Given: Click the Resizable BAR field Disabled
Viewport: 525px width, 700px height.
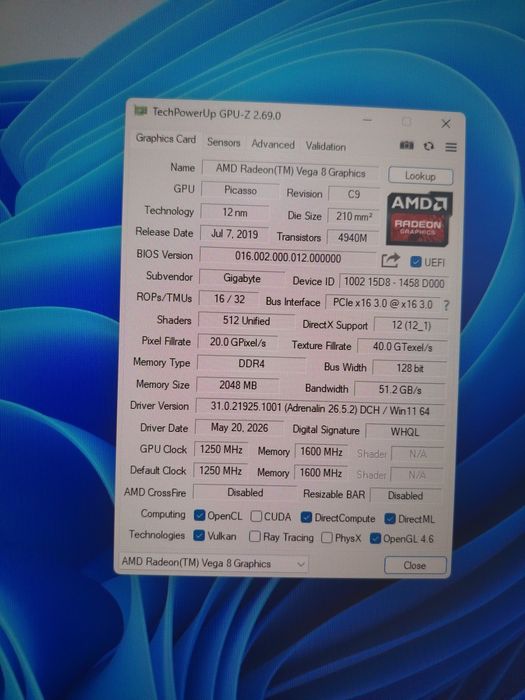Looking at the screenshot, I should click(x=405, y=496).
